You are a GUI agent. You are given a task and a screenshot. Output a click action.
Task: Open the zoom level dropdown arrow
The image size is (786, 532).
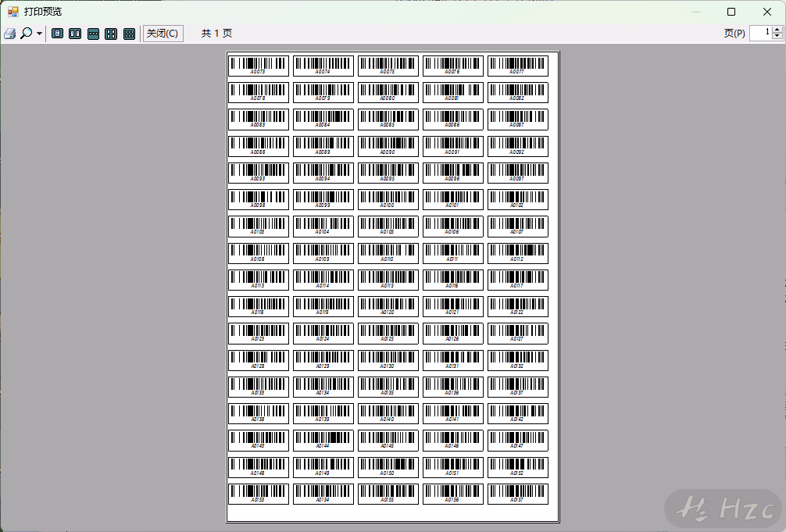coord(39,34)
